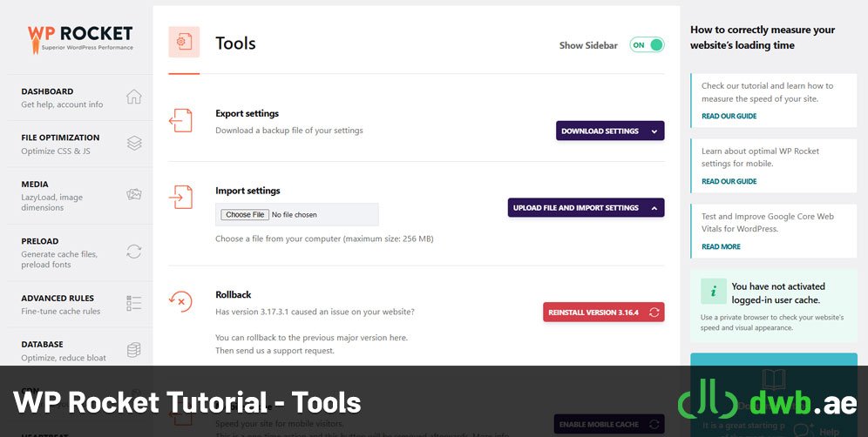The image size is (868, 437).
Task: Click Reinstall Version 3.16.4 button
Action: pyautogui.click(x=603, y=313)
